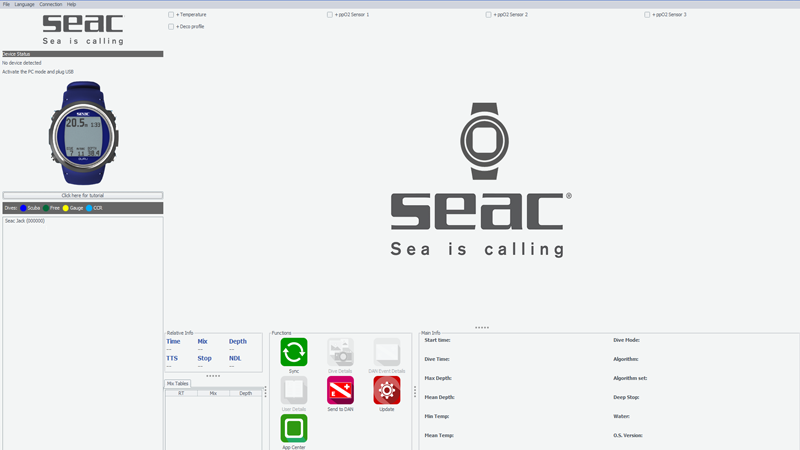Toggle the ppO2 Sensor 2 checkbox
800x450 pixels.
click(488, 15)
